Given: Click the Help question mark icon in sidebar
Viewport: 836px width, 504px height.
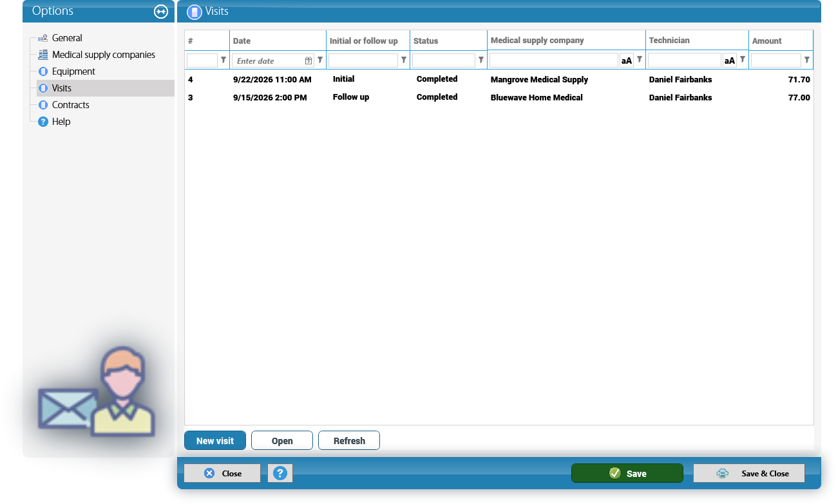Looking at the screenshot, I should [43, 122].
